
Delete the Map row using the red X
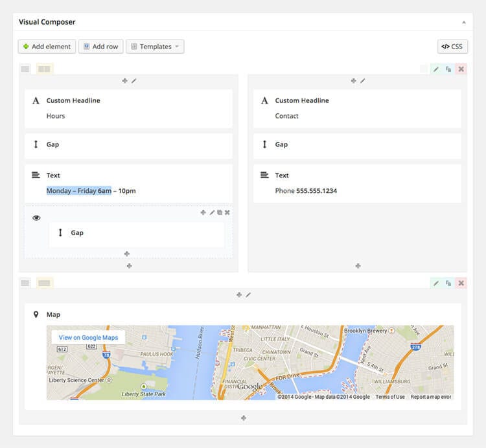pos(461,283)
